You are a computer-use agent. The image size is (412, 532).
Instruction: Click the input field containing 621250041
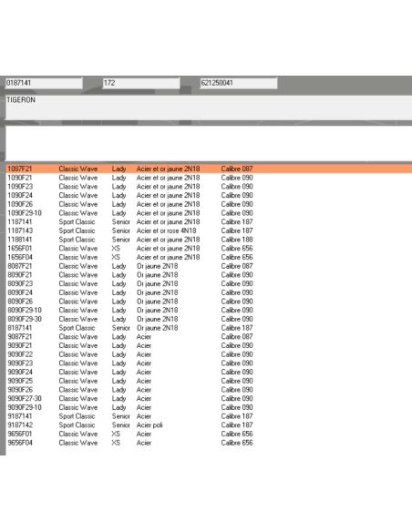click(239, 83)
